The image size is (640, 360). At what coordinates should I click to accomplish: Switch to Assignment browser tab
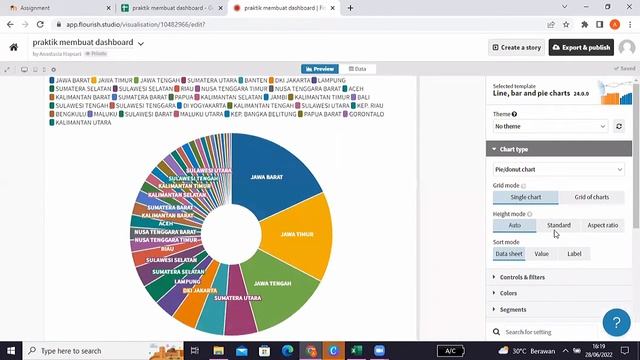(x=59, y=8)
